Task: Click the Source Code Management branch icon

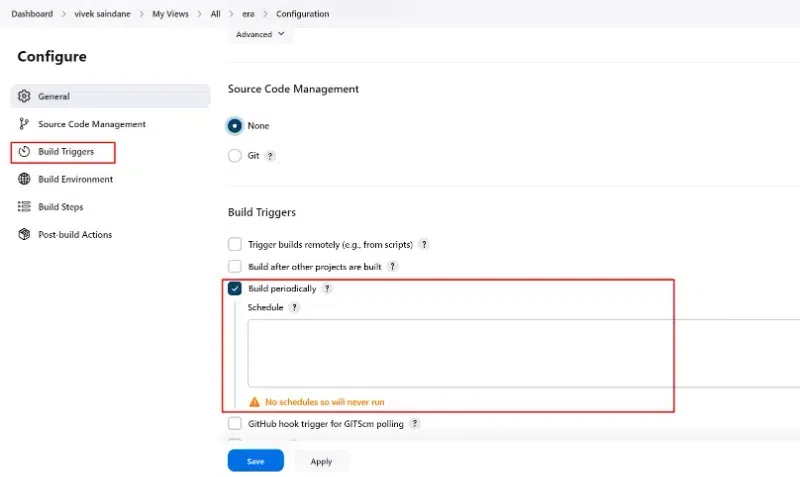Action: [x=25, y=124]
